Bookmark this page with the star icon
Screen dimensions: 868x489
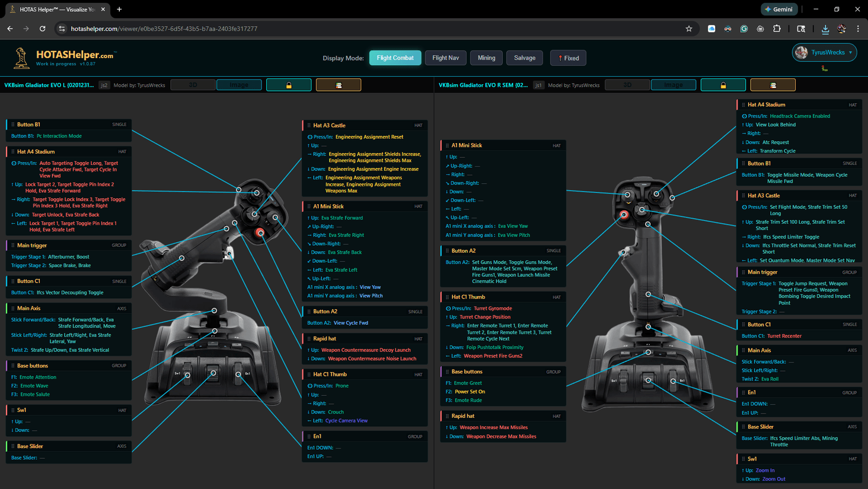[689, 28]
